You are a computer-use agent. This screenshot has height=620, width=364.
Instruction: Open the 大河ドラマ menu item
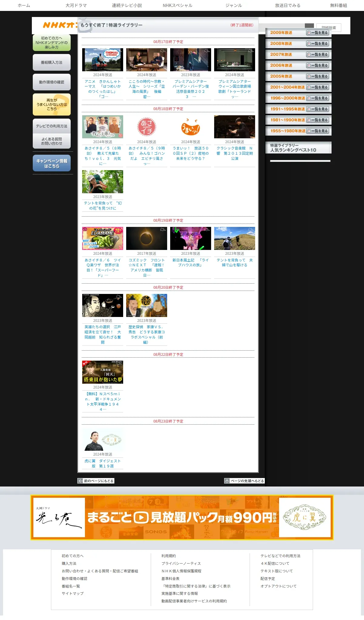pyautogui.click(x=76, y=5)
